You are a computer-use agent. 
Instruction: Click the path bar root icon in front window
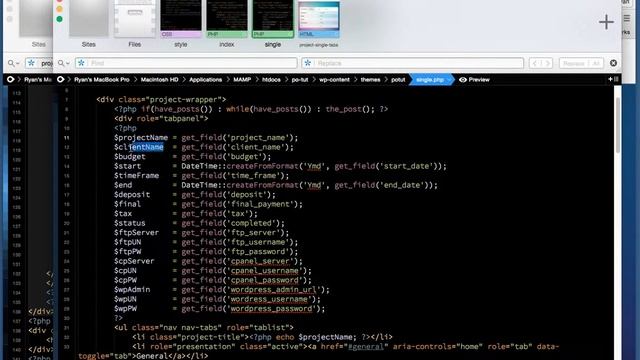[60, 80]
